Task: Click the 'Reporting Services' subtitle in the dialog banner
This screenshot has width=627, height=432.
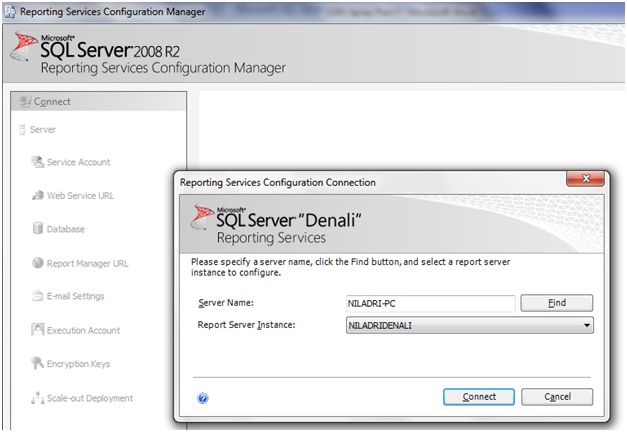Action: click(x=271, y=238)
